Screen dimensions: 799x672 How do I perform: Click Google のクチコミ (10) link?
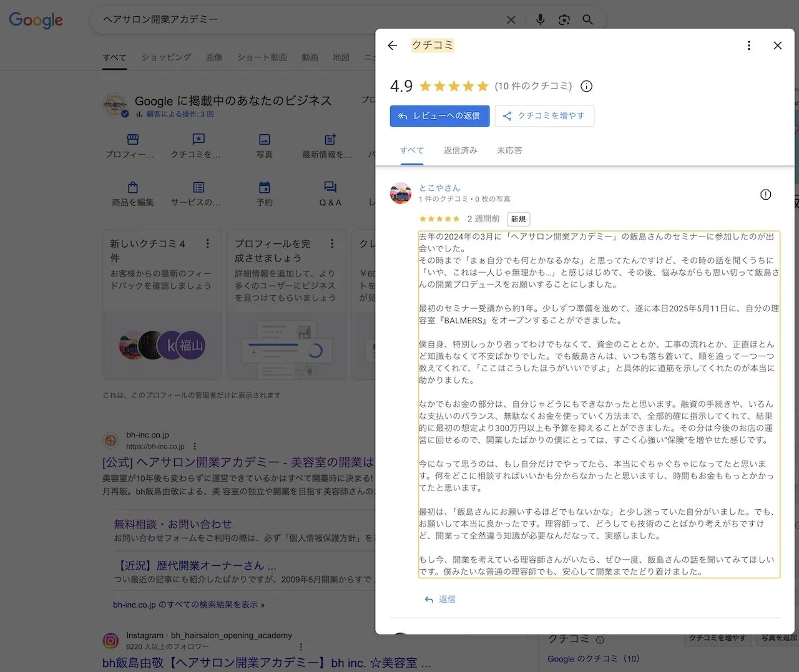coord(594,659)
